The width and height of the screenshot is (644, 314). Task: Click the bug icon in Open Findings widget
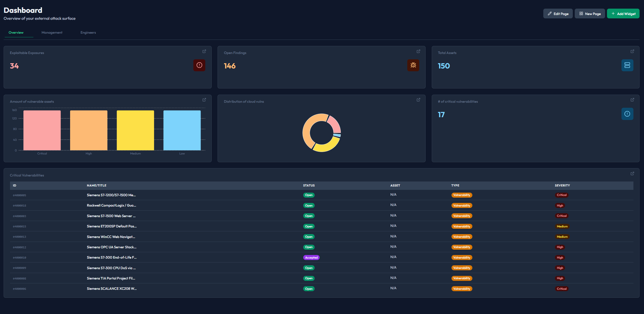pyautogui.click(x=413, y=65)
